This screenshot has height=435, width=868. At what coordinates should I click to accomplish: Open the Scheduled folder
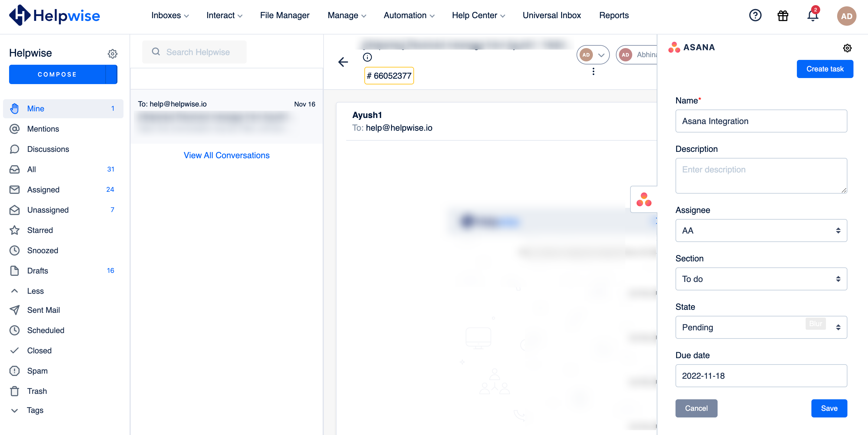(x=63, y=330)
